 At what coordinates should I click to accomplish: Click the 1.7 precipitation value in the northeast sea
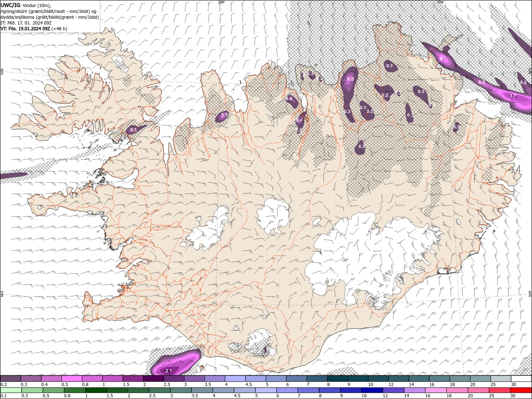[x=513, y=96]
